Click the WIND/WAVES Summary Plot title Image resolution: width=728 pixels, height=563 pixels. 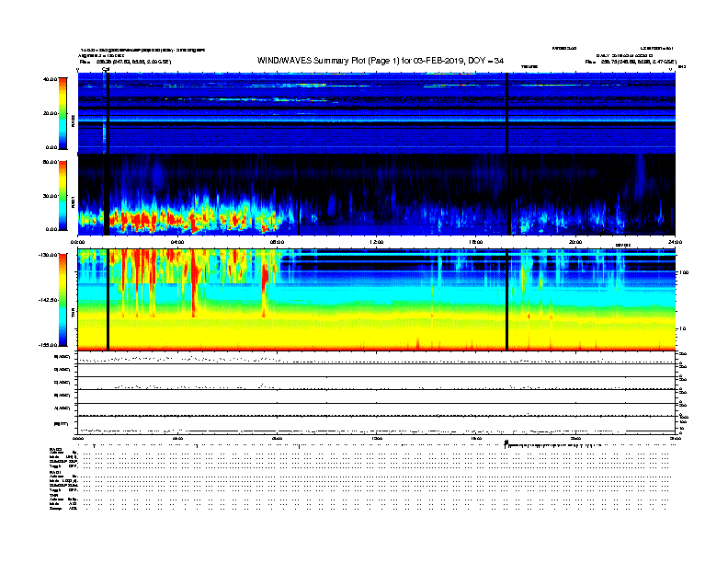(381, 61)
